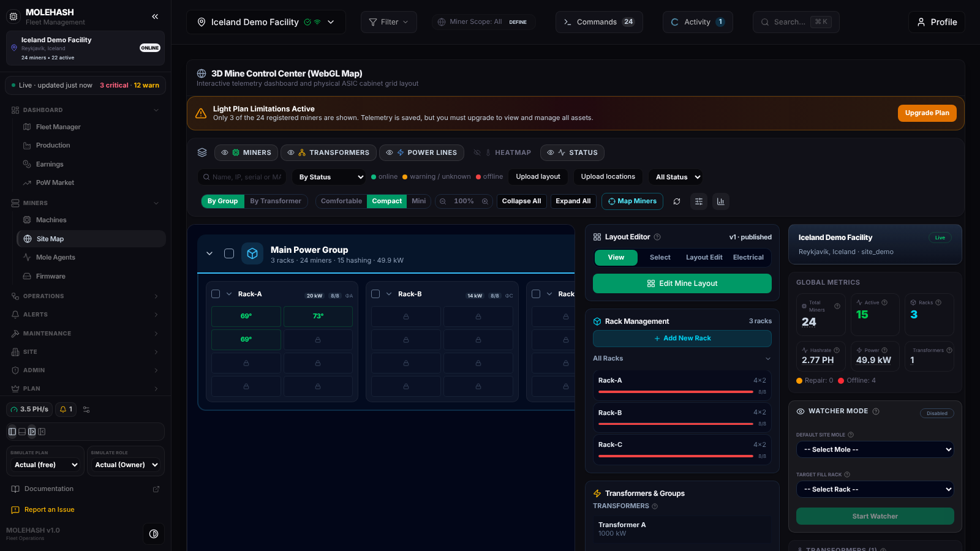Click Edit Mine Layout button
Screen dimensions: 980x551
pos(682,283)
